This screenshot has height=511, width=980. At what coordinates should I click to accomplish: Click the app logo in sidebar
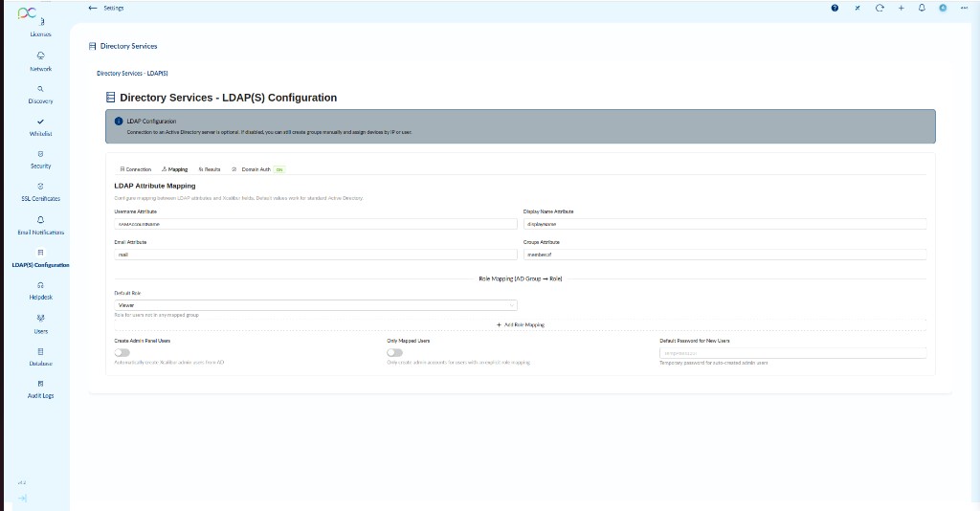pos(27,12)
